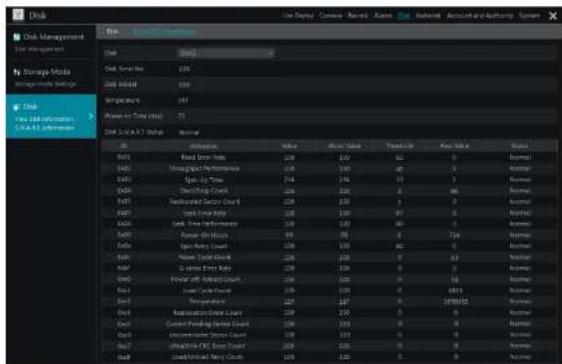562x364 pixels.
Task: Switch to the Disk tab above the form
Action: 112,32
